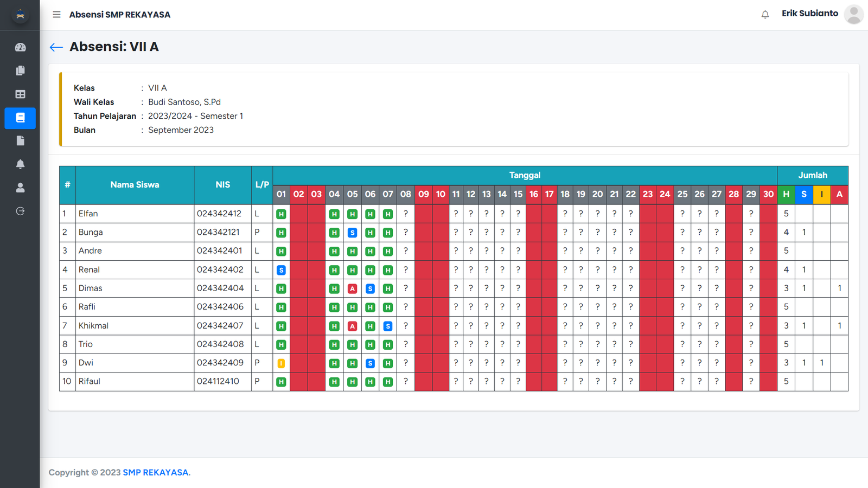This screenshot has height=488, width=868.
Task: Follow the SMP REKAYASA footer link
Action: pos(156,472)
